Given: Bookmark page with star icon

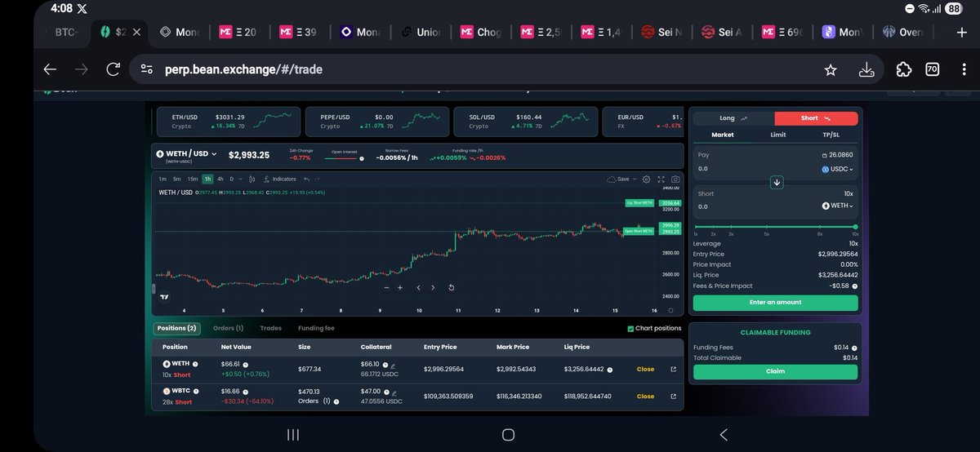Looking at the screenshot, I should click(x=831, y=70).
